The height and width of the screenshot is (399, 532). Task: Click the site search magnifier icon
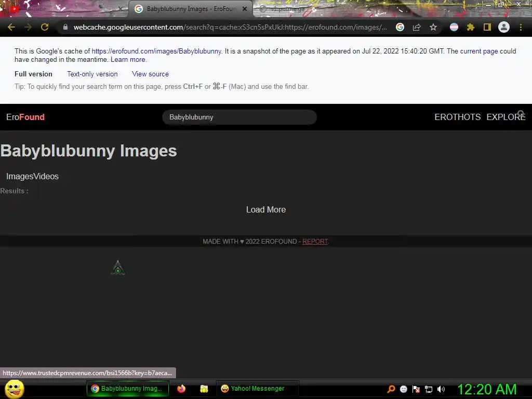521,114
